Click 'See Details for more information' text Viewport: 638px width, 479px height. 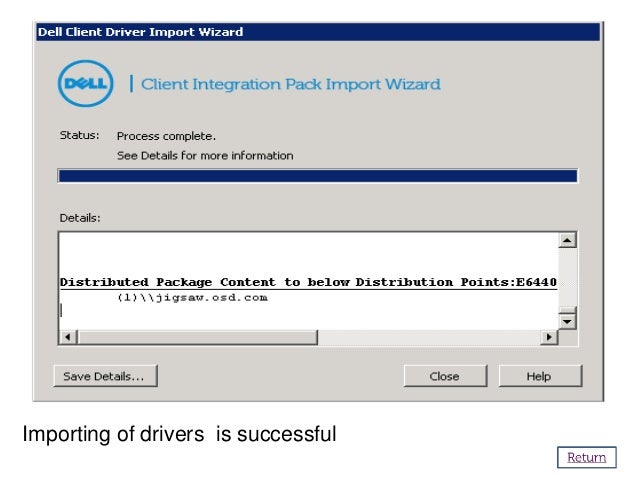pos(205,155)
